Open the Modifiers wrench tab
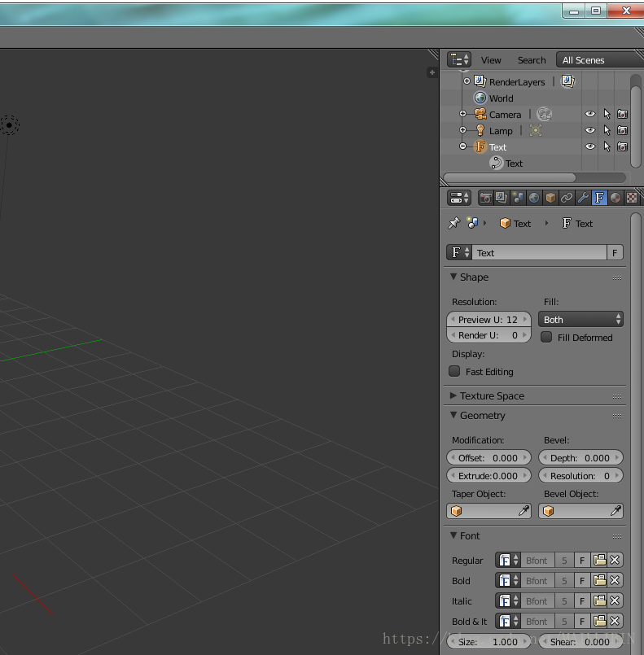 point(583,198)
